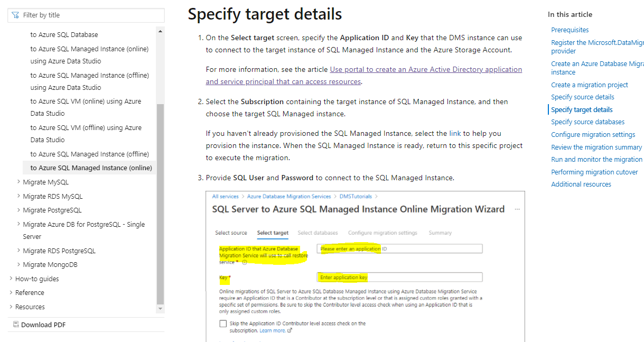Screen dimensions: 644x342
Task: Click 'Azure Database Migration Services' breadcrumb
Action: click(289, 197)
